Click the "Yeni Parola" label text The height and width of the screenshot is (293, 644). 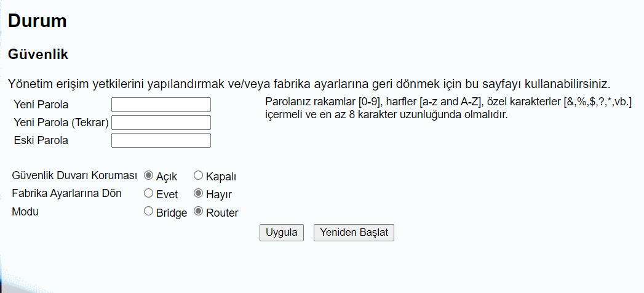(x=41, y=105)
